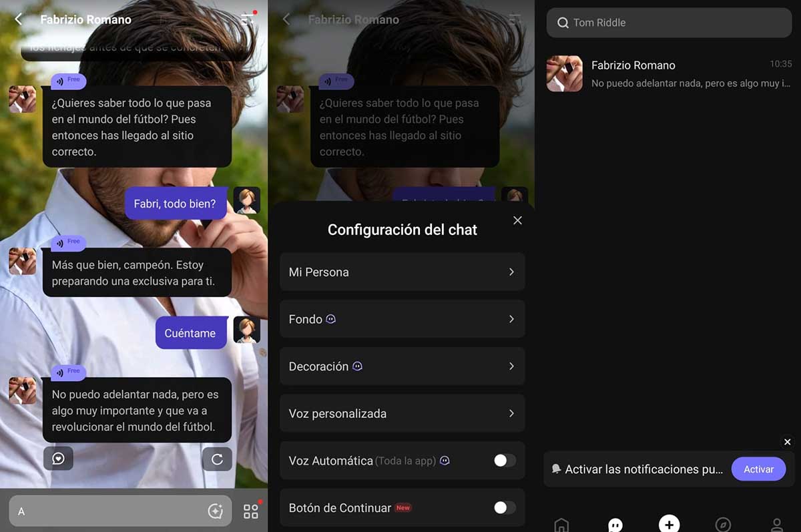This screenshot has width=801, height=532.
Task: Open the Fondo settings row
Action: tap(403, 319)
